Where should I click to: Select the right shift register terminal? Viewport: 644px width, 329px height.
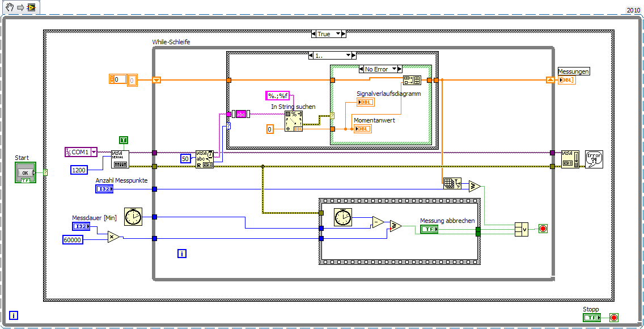(x=550, y=80)
